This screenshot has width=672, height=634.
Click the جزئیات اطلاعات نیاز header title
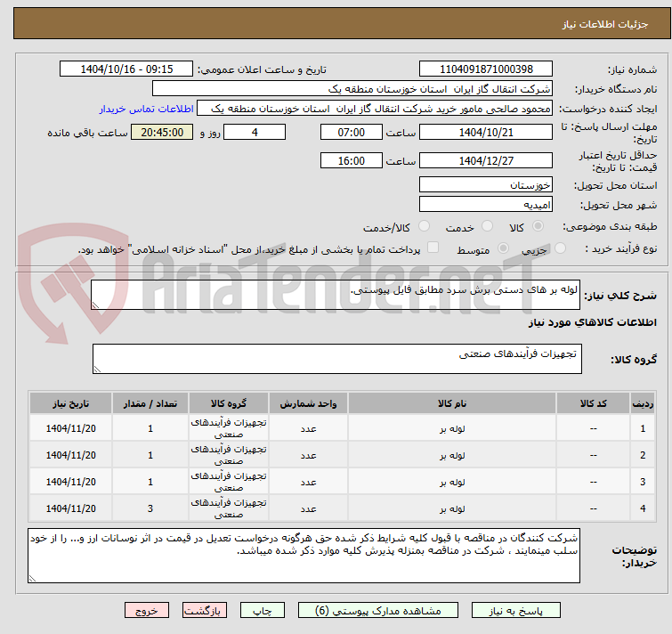pyautogui.click(x=605, y=24)
